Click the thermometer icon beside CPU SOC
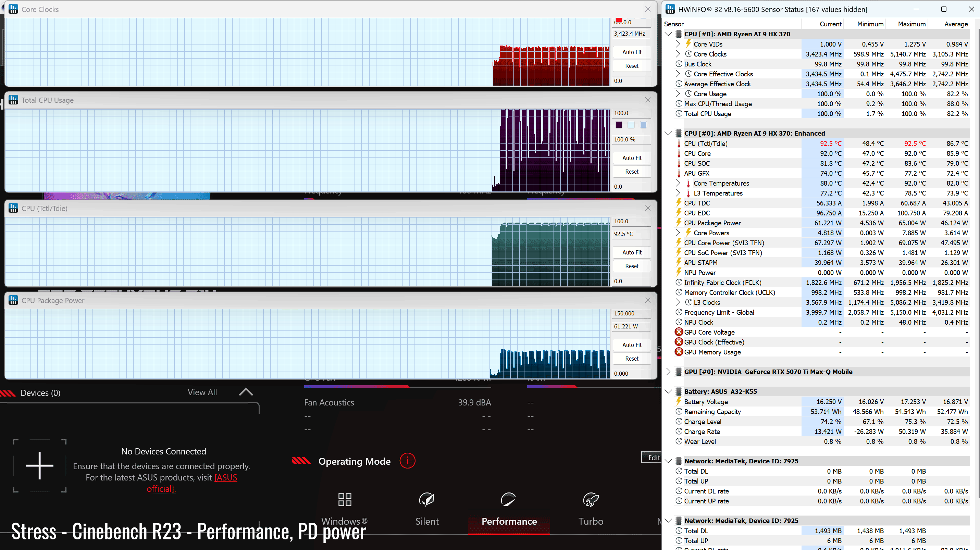The height and width of the screenshot is (550, 980). tap(679, 163)
